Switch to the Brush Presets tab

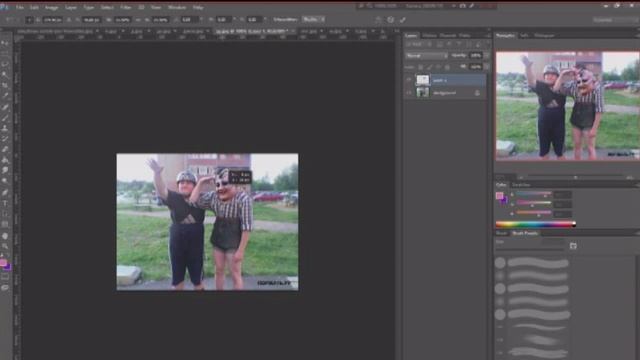click(x=525, y=233)
